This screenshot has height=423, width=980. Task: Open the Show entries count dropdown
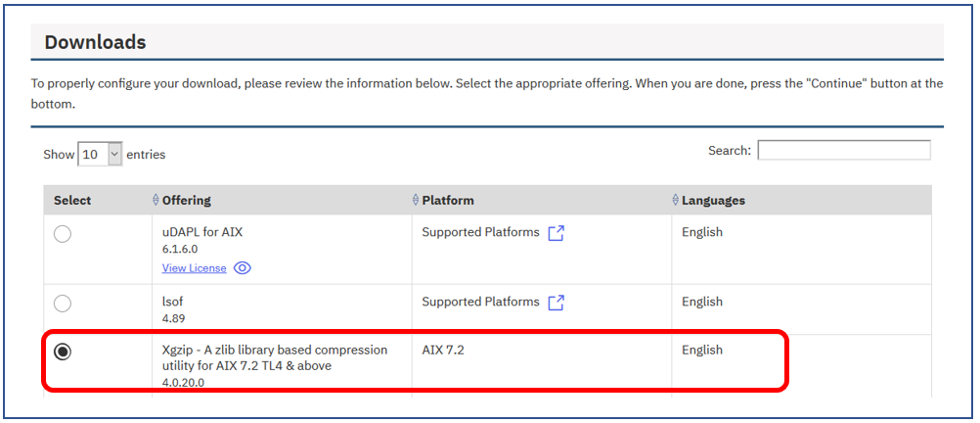tap(100, 154)
